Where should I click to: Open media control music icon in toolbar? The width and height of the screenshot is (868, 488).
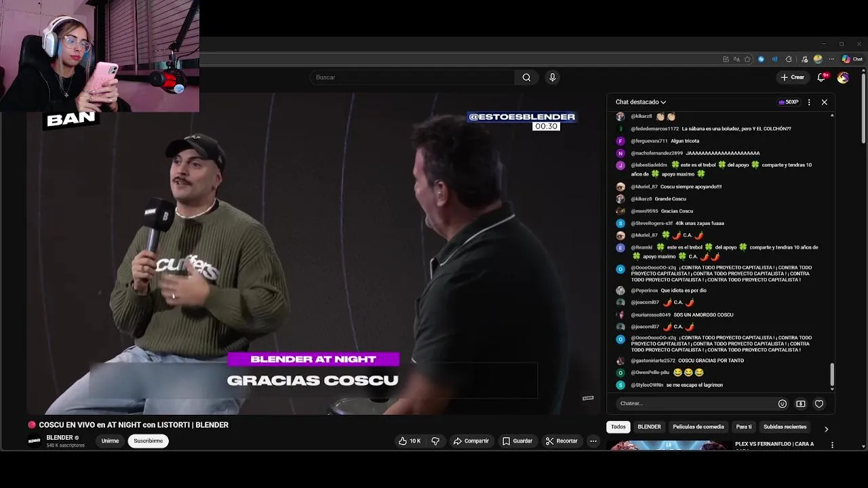pyautogui.click(x=805, y=59)
